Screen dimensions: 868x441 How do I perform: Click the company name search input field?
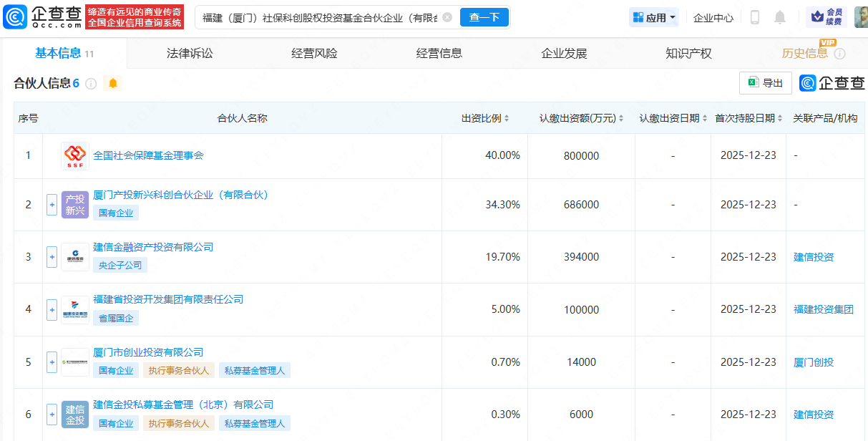click(x=318, y=17)
